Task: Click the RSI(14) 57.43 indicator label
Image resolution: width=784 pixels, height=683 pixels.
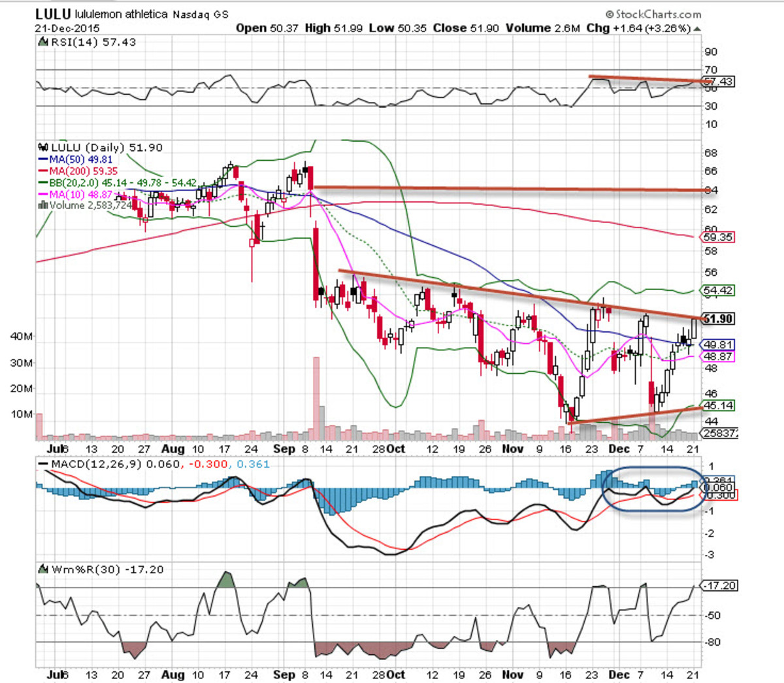Action: pos(93,42)
